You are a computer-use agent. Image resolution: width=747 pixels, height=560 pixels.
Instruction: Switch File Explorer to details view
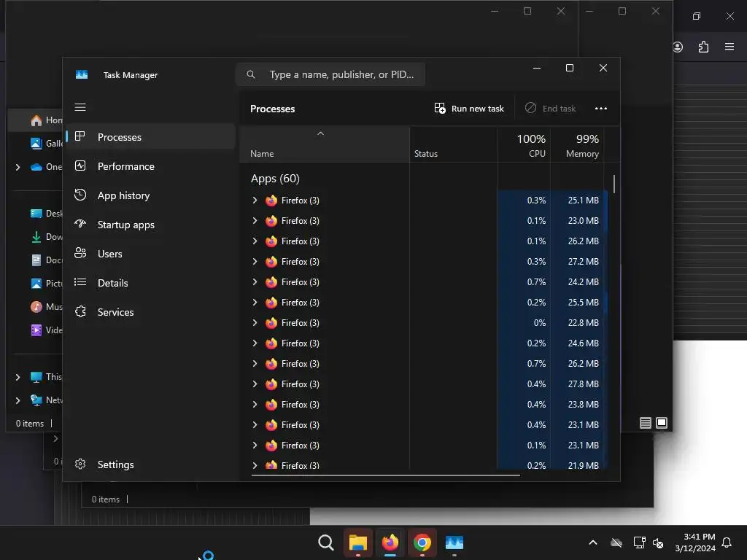(x=645, y=423)
